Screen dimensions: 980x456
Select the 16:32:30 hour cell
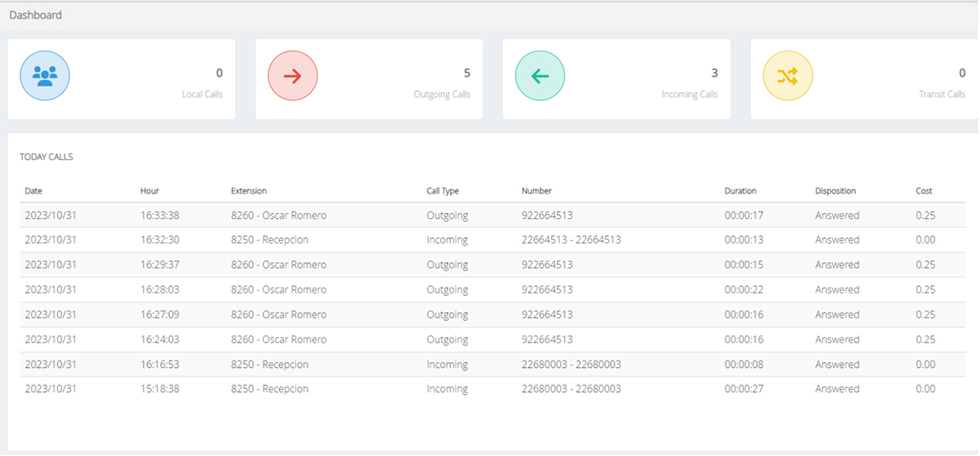point(160,240)
